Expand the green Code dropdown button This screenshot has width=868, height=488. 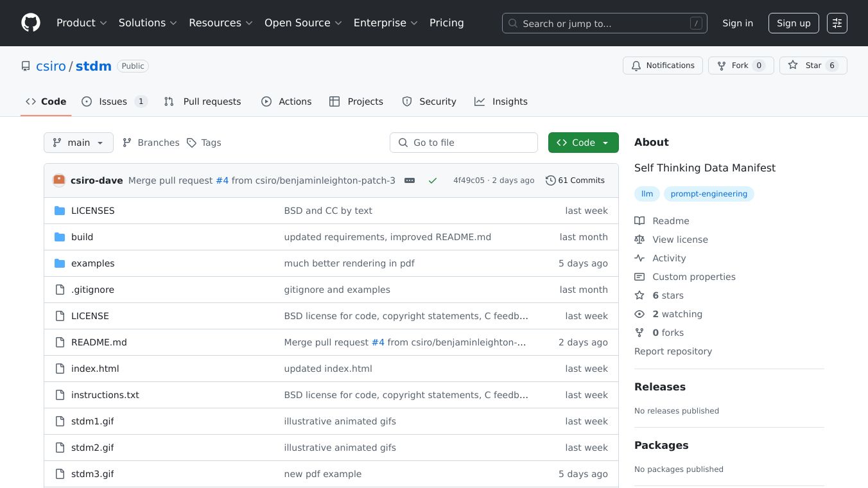tap(583, 143)
